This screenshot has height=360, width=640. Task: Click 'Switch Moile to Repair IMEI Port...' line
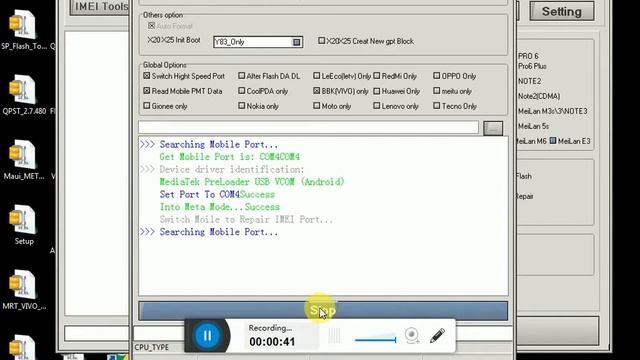point(246,220)
